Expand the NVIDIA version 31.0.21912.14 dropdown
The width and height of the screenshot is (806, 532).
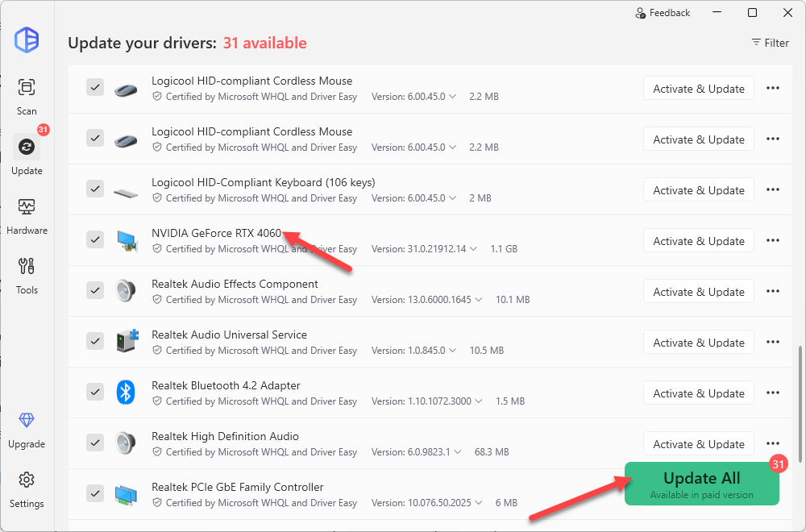pyautogui.click(x=472, y=249)
